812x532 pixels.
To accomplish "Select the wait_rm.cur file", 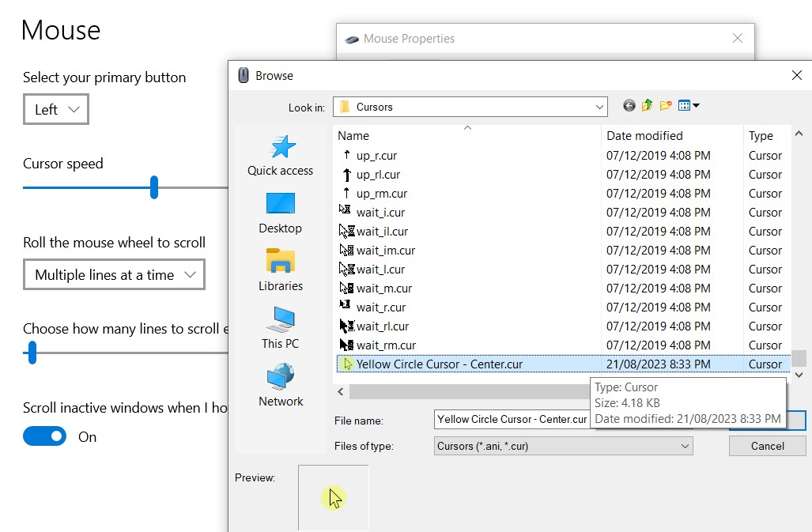I will point(386,345).
